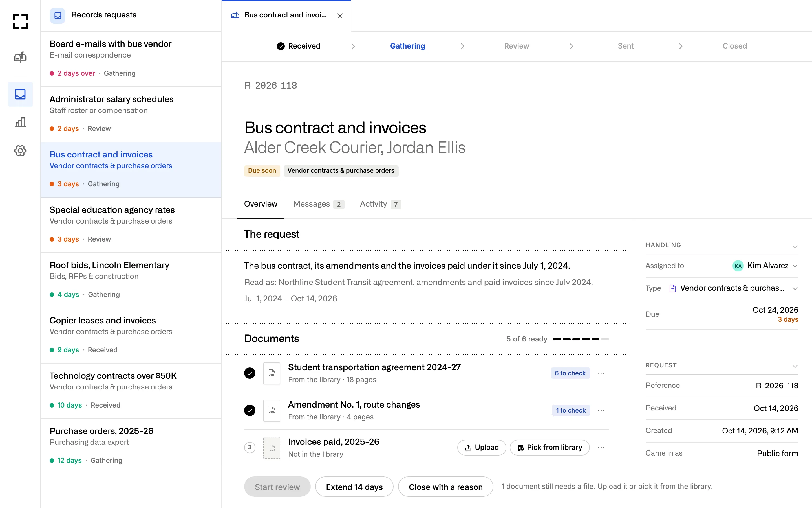
Task: Switch to the Activity tab
Action: coord(380,204)
